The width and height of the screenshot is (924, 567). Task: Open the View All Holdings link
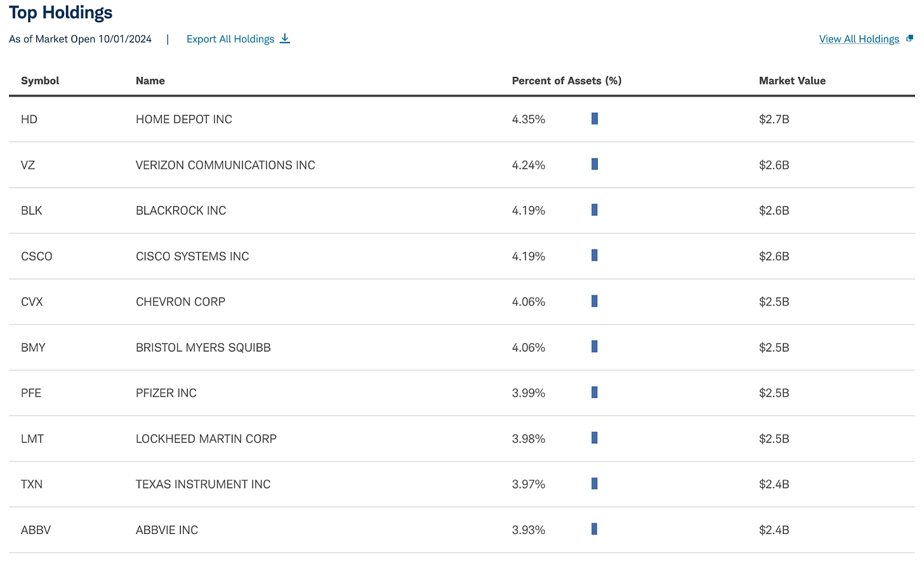pyautogui.click(x=859, y=39)
